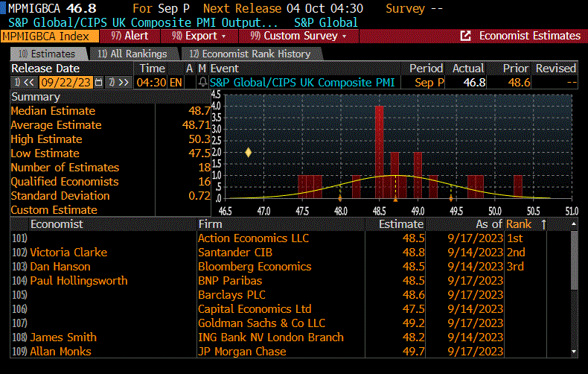Viewport: 588px width, 374px height.
Task: Click the MPMIGBCA Index field
Action: click(x=50, y=36)
